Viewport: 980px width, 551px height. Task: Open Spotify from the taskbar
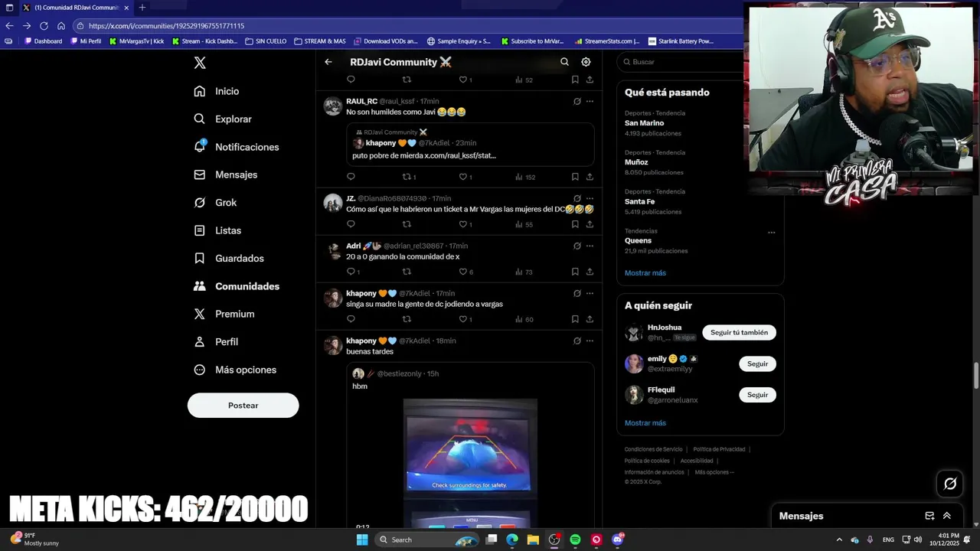pos(575,540)
